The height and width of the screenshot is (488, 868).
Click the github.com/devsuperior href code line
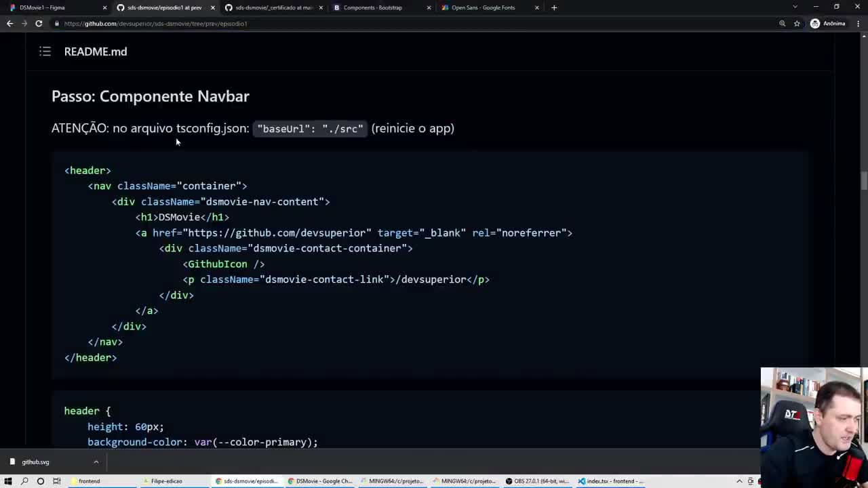click(354, 232)
